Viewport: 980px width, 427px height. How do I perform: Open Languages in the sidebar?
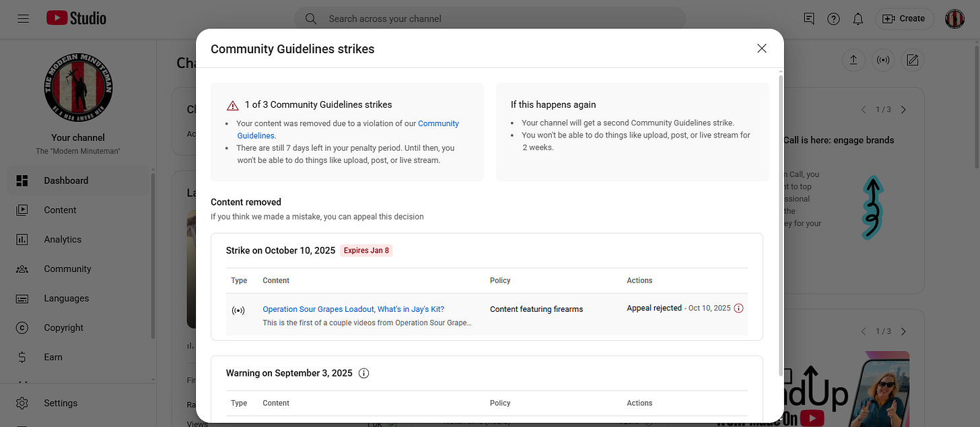tap(78, 298)
